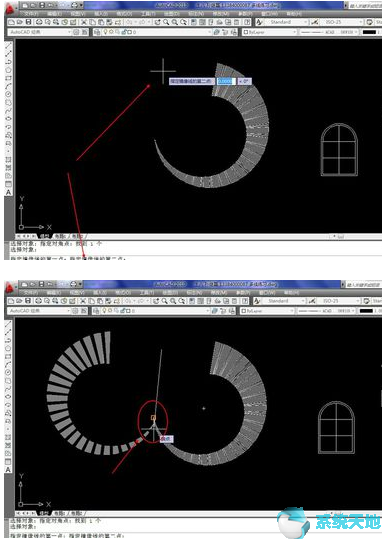
Task: Click Plot print icon in upper window
Action: point(39,22)
